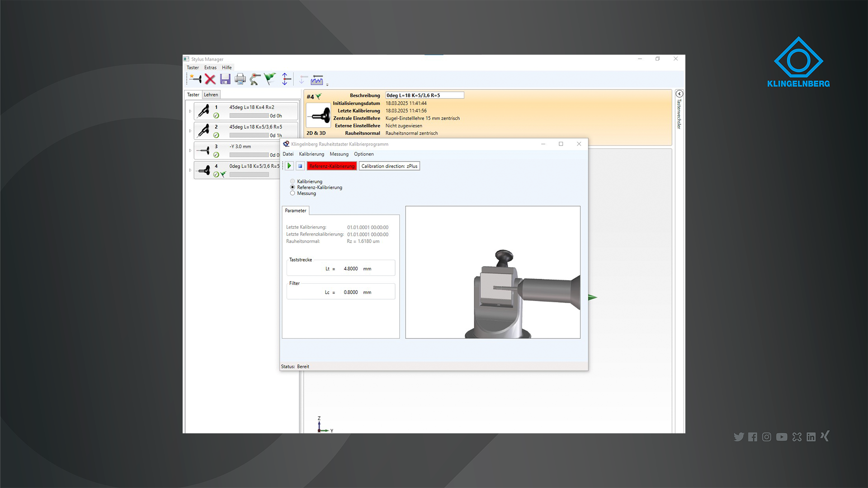Click the green flag icon on stylus 4 row
This screenshot has height=488, width=868.
(x=223, y=174)
